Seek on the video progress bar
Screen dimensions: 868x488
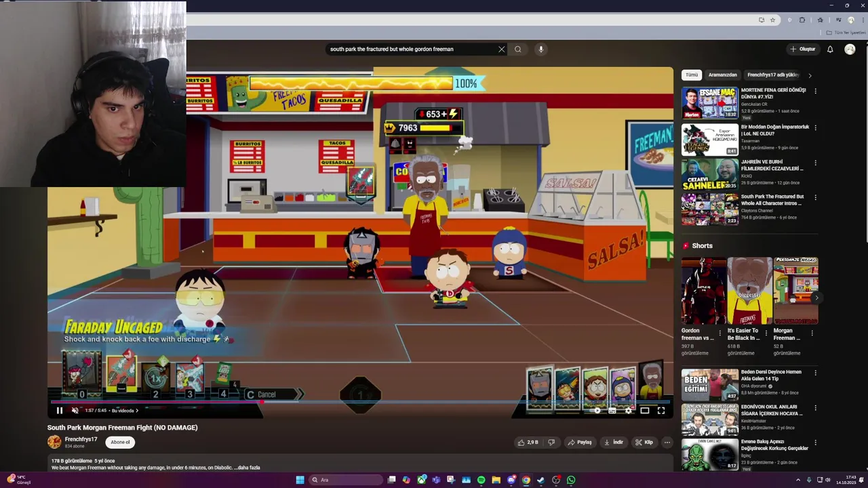[x=360, y=402]
